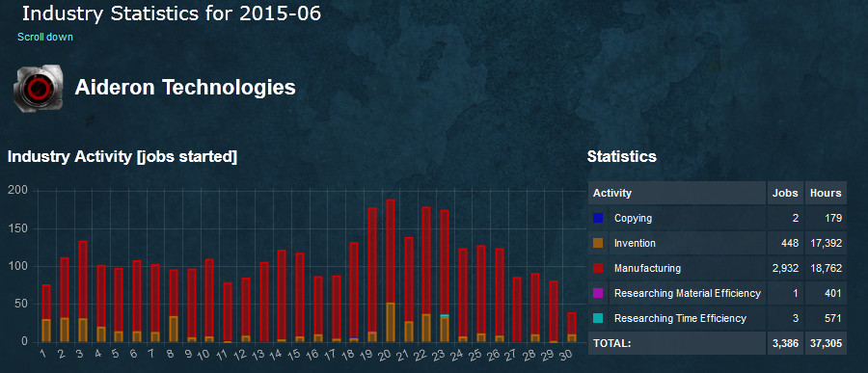Click the Time Efficiency hours value 571

[833, 318]
